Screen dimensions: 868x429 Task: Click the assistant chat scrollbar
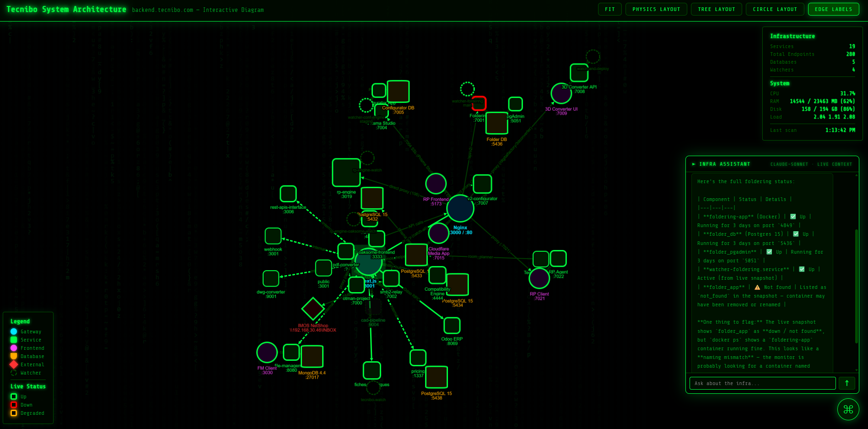pos(856,286)
